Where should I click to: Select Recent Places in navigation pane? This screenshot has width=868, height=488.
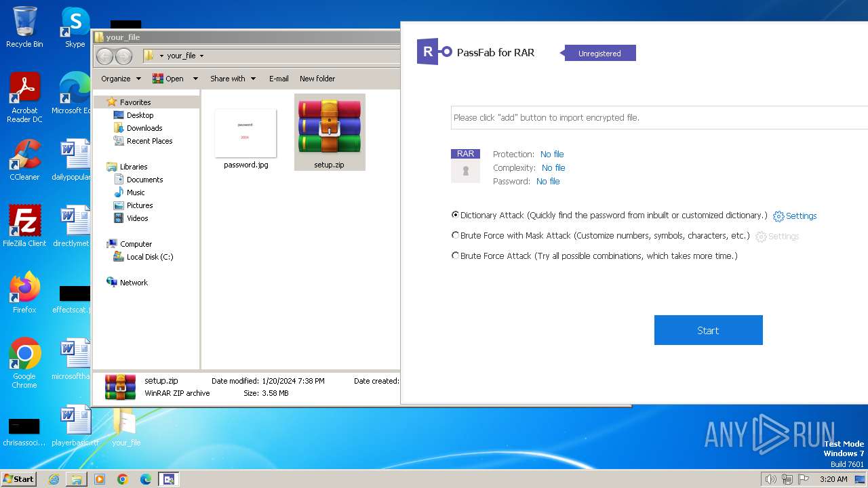point(149,141)
